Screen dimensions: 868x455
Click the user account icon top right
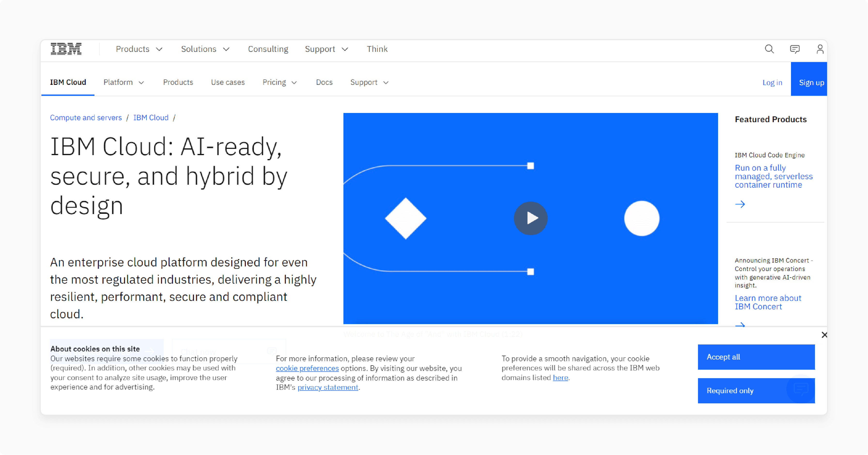pyautogui.click(x=819, y=49)
